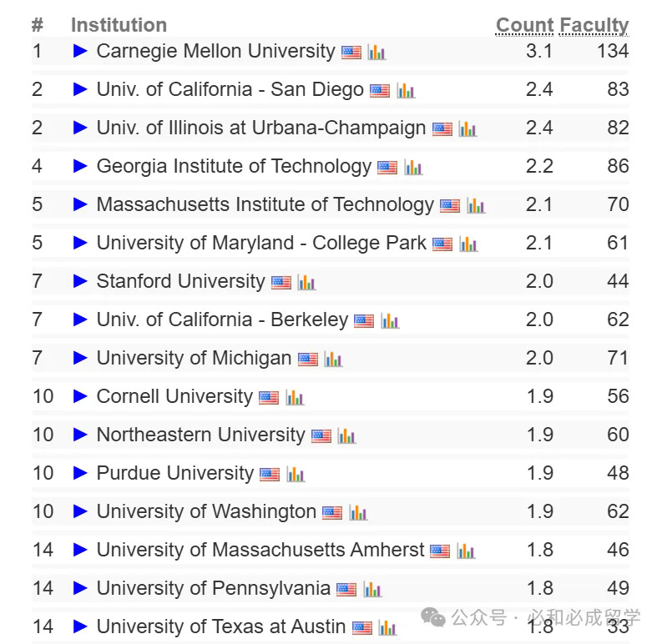The height and width of the screenshot is (644, 662).
Task: Click the University of Texas at Austin name
Action: (x=221, y=626)
